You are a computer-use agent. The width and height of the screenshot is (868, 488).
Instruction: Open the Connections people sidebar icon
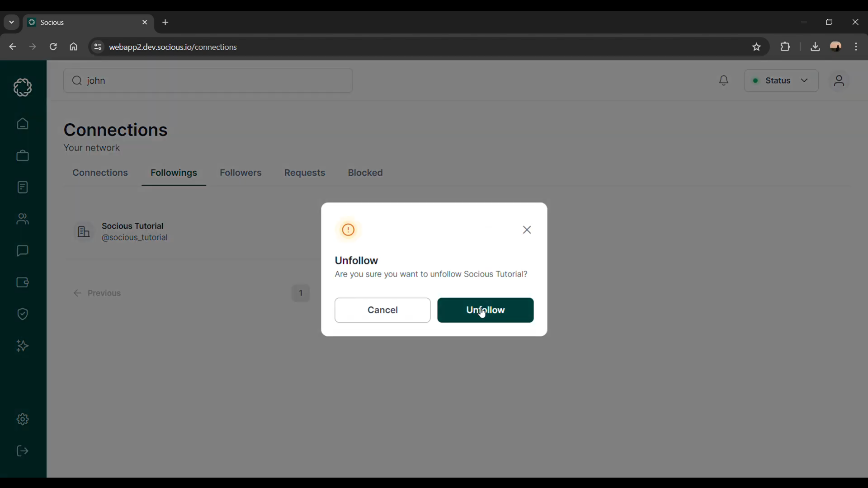(23, 220)
